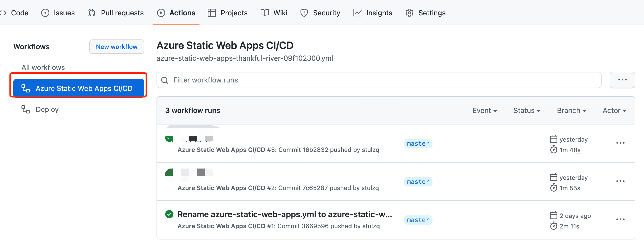The width and height of the screenshot is (644, 251).
Task: Open more options for run #3
Action: point(620,143)
